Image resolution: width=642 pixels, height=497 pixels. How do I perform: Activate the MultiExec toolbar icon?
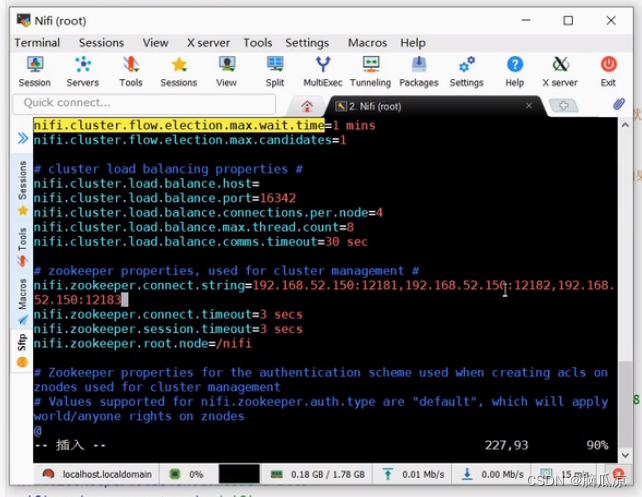click(323, 72)
